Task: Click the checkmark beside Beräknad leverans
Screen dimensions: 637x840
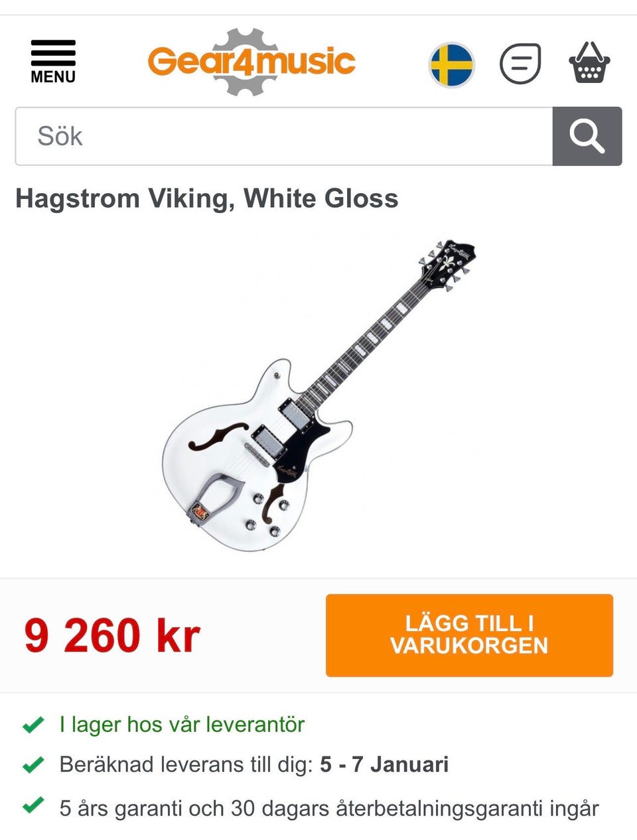Action: click(33, 765)
